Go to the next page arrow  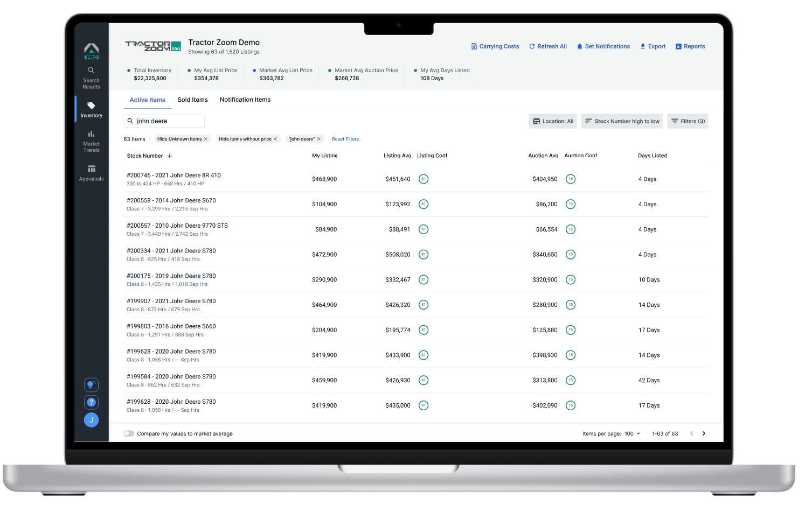coord(704,433)
